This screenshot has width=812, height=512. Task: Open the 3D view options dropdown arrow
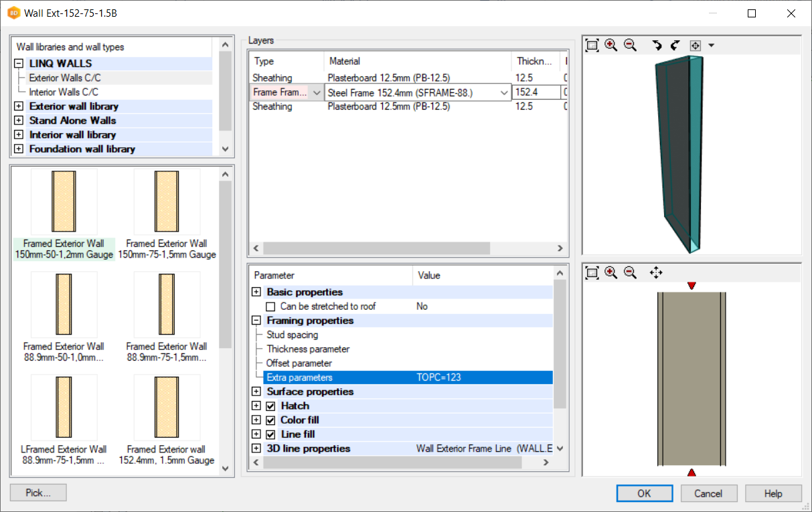pos(711,46)
